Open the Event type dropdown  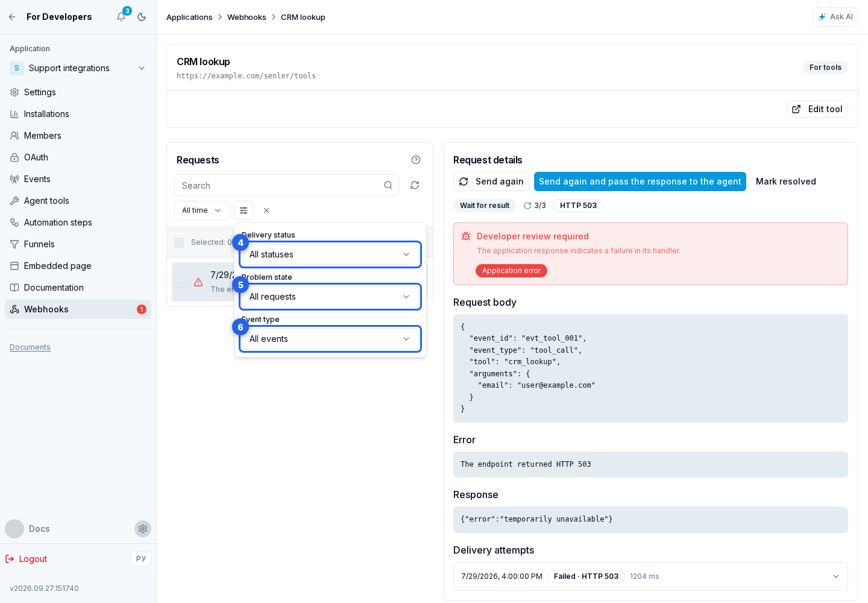[x=330, y=339]
